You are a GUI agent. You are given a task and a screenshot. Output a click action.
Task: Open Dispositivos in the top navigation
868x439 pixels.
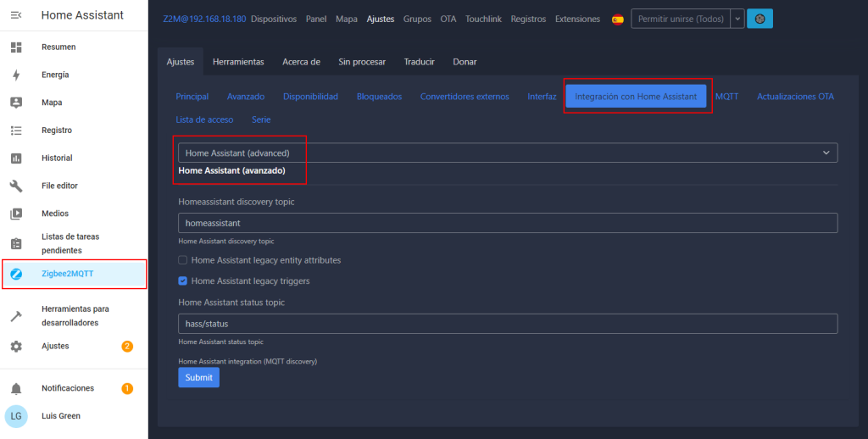pos(274,19)
